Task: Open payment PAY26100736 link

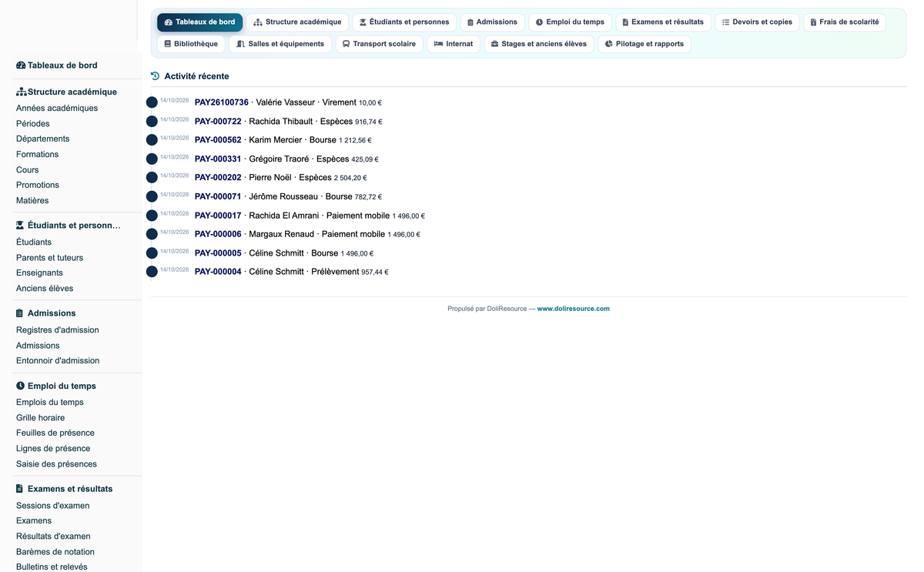Action: pyautogui.click(x=222, y=102)
